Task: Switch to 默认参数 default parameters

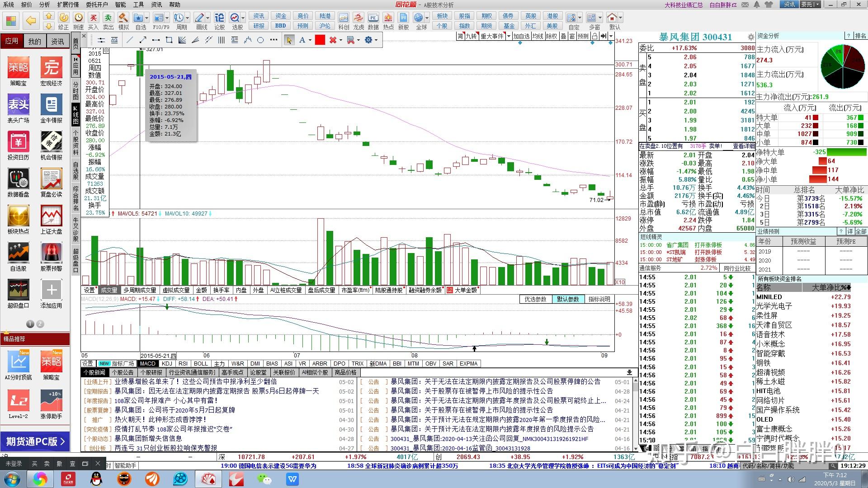Action: click(x=568, y=299)
